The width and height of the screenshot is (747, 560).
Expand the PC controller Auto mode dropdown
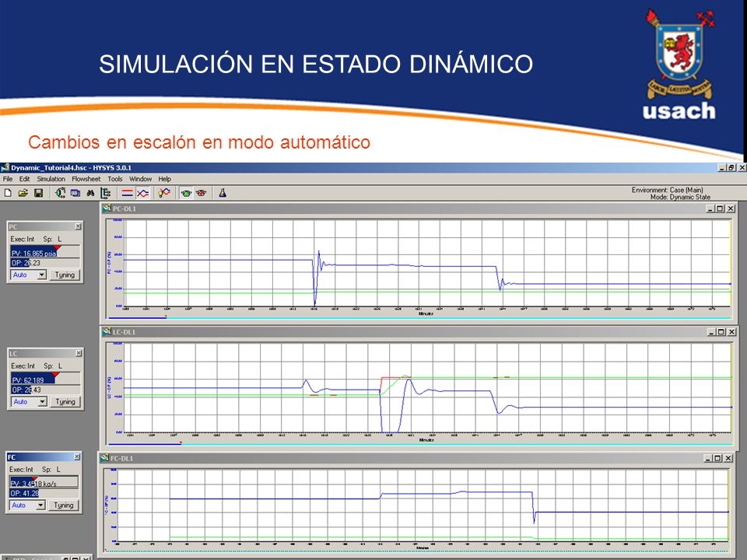(42, 275)
